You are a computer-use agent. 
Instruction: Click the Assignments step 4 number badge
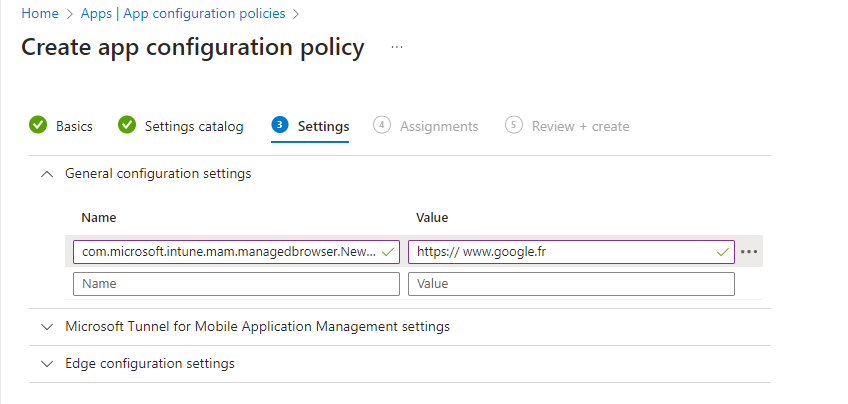(382, 125)
